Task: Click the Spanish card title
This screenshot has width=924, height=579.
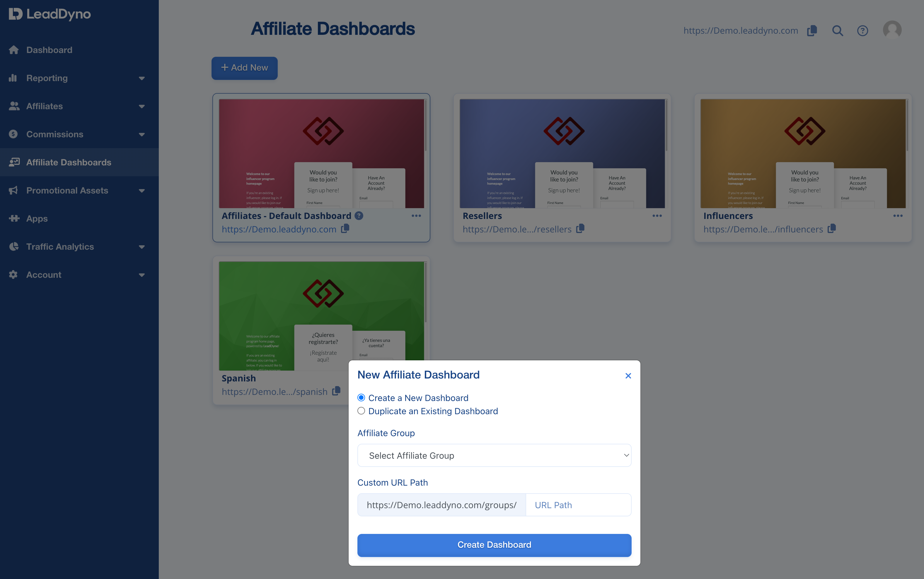Action: point(239,378)
